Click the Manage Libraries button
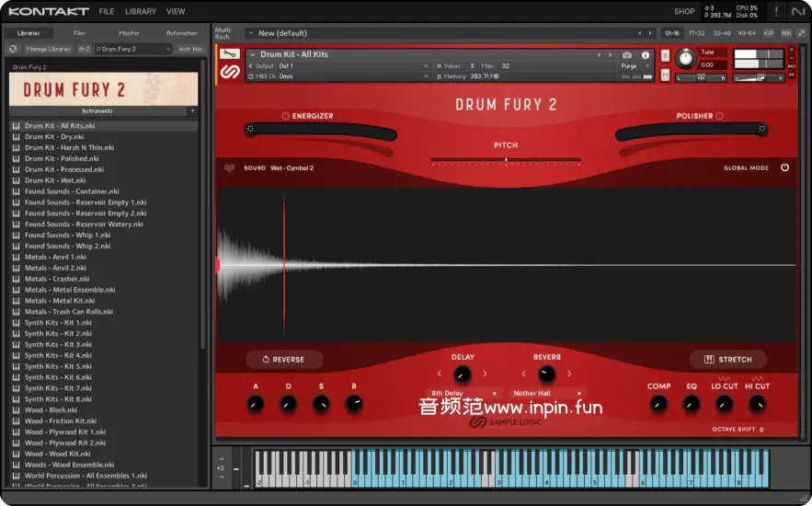The width and height of the screenshot is (812, 506). click(x=49, y=49)
